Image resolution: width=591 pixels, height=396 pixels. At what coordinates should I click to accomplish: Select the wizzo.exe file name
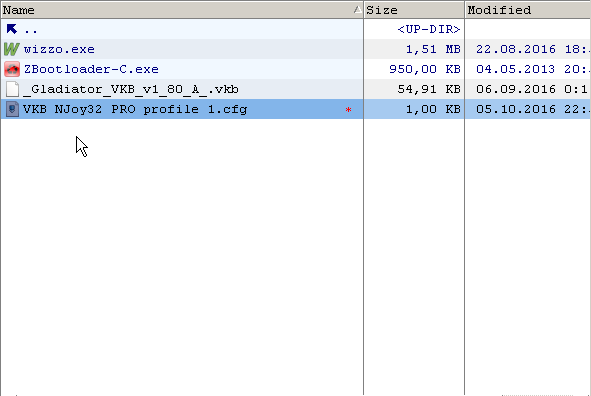coord(59,49)
